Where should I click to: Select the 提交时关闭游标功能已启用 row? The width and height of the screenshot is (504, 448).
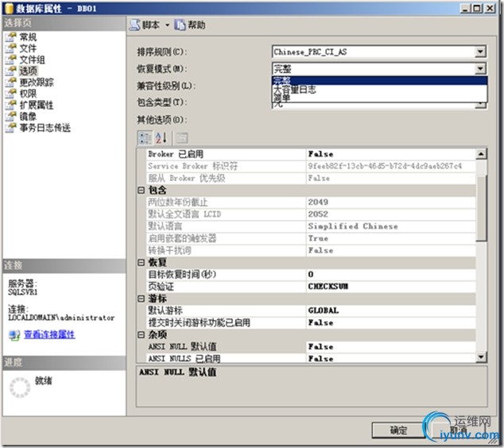tap(311, 322)
